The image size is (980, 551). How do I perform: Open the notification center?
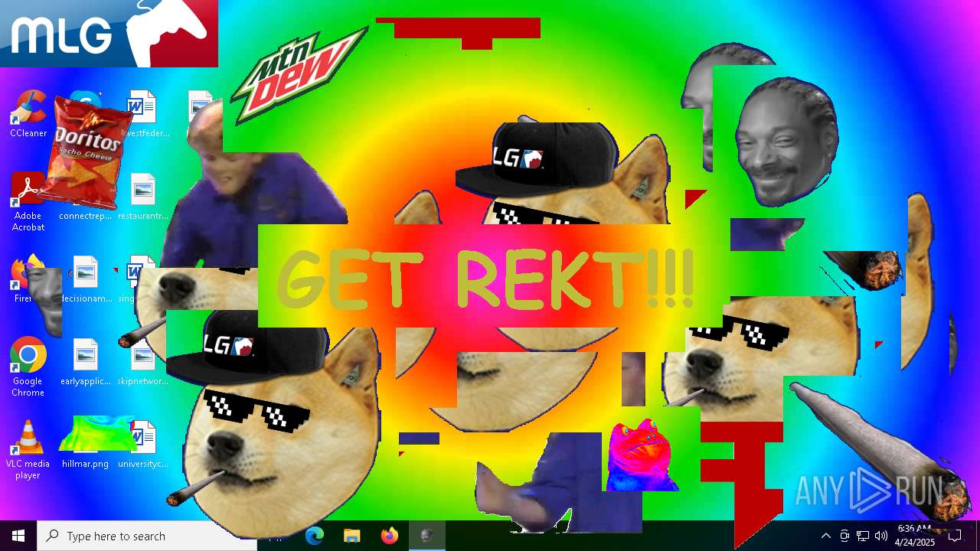(955, 536)
